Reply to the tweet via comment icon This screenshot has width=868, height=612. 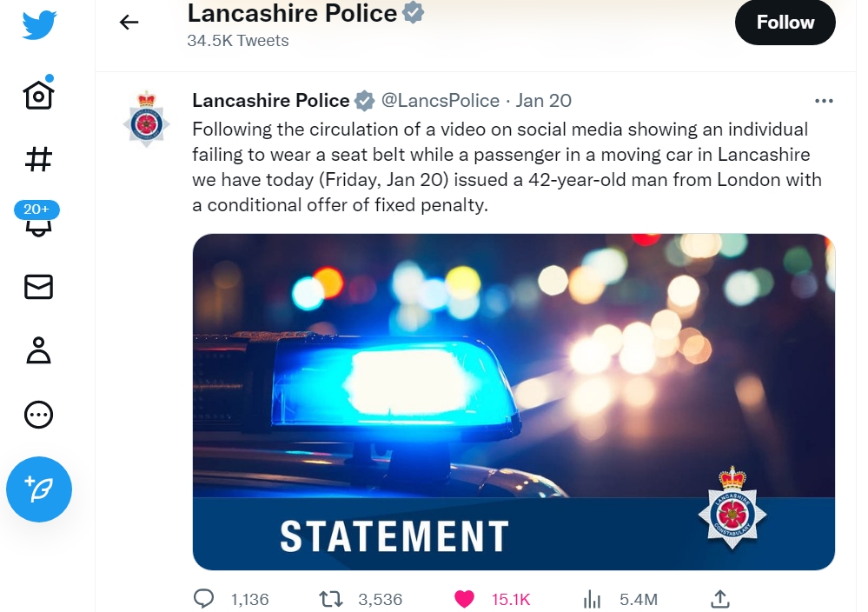tap(203, 599)
